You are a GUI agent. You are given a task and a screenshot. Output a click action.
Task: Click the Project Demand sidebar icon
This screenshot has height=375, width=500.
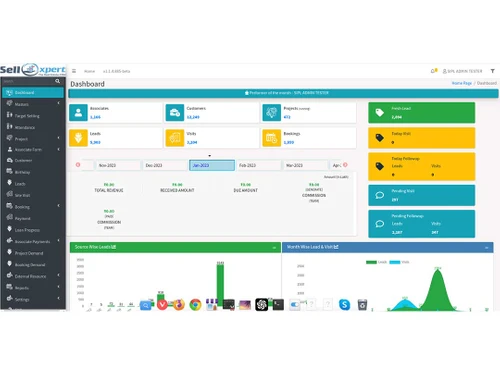pyautogui.click(x=10, y=252)
